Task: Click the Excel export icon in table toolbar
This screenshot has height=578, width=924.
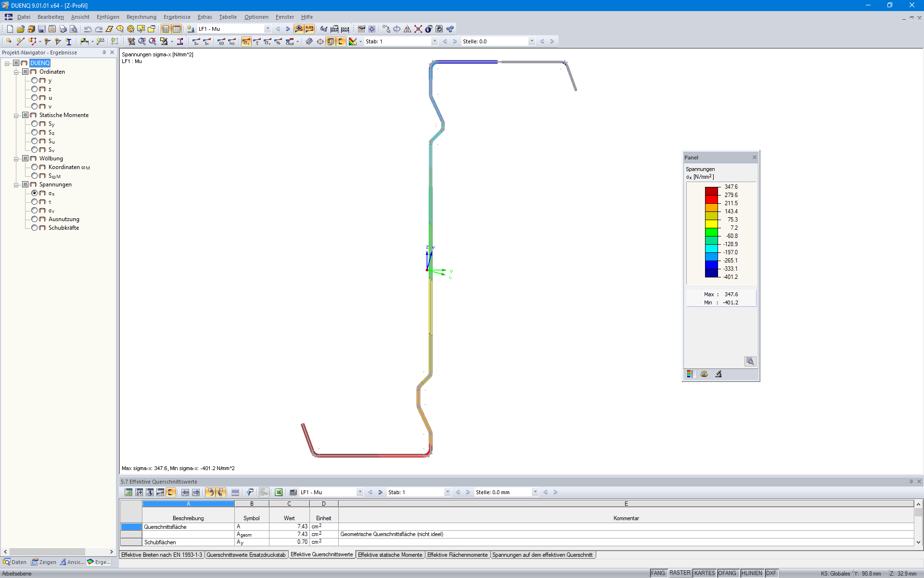Action: [278, 492]
